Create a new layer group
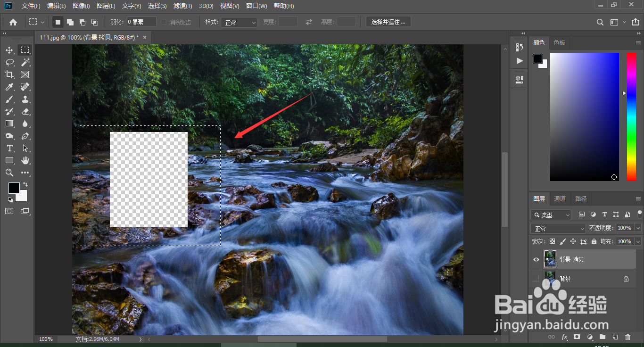Image resolution: width=644 pixels, height=347 pixels. tap(602, 337)
